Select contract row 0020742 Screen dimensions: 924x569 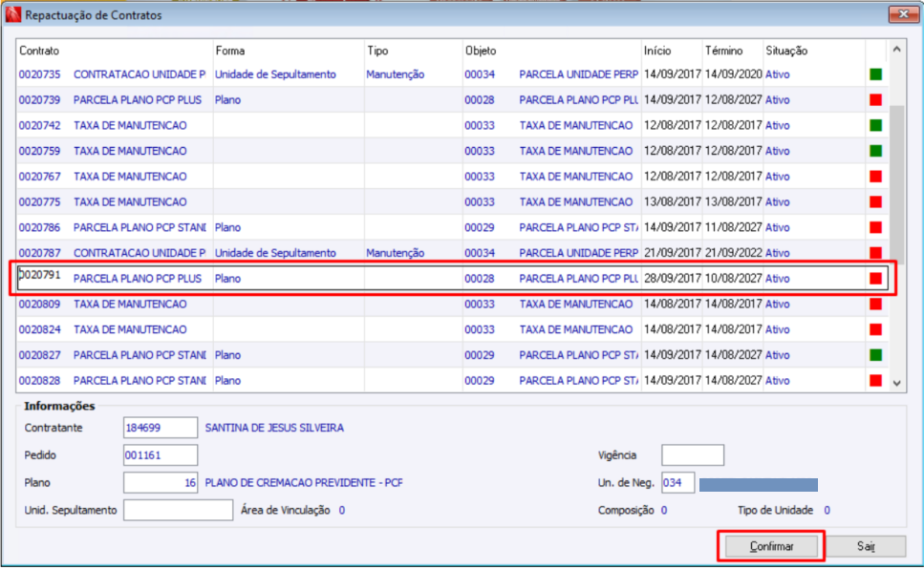click(x=453, y=125)
